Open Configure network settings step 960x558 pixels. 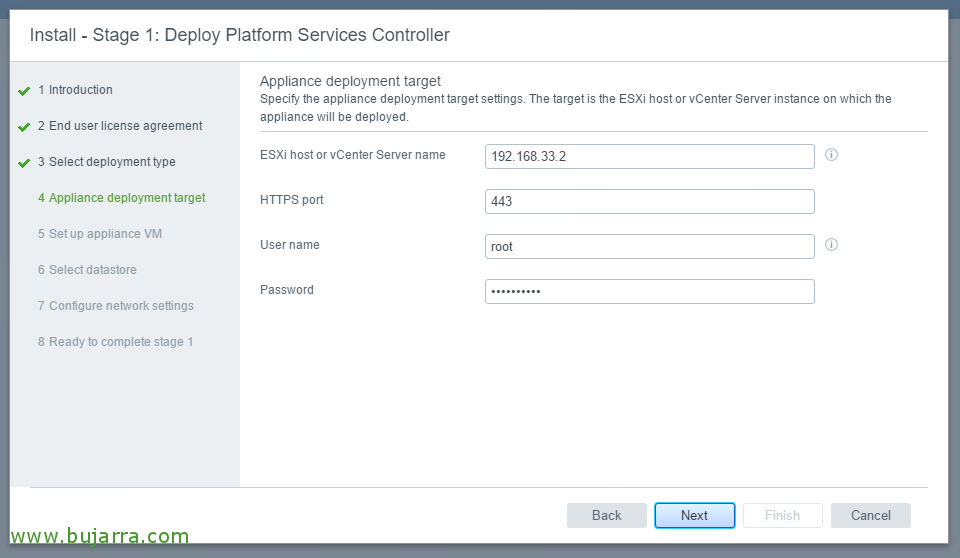(116, 306)
